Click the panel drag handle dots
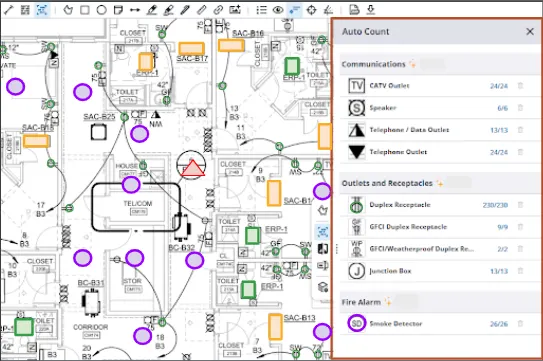Viewport: 543px width, 361px height. 337,248
